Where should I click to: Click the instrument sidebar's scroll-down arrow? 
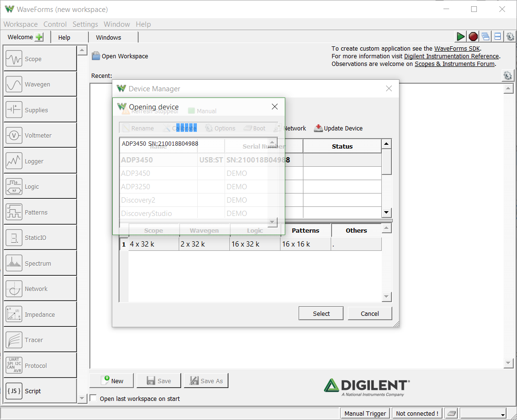[82, 398]
